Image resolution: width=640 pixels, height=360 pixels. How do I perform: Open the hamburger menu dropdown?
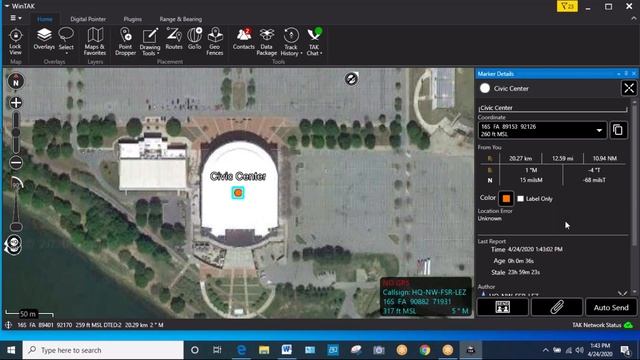(x=16, y=18)
